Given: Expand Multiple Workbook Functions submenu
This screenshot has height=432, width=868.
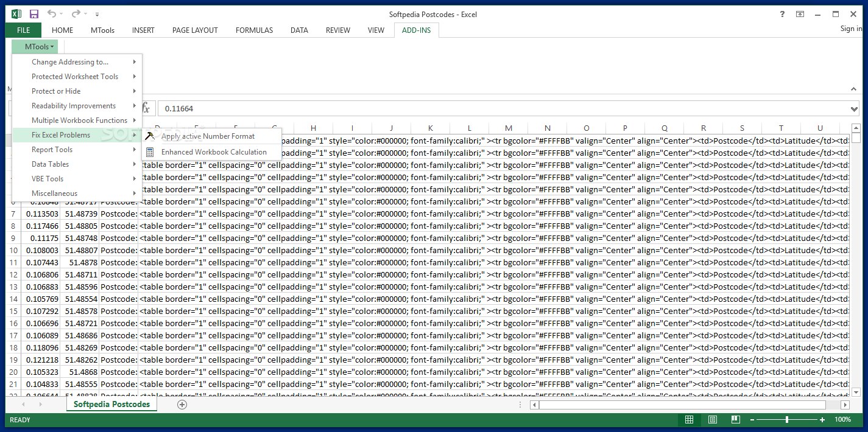Looking at the screenshot, I should [x=77, y=120].
